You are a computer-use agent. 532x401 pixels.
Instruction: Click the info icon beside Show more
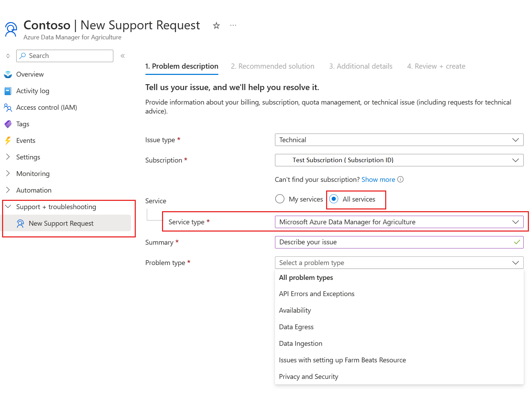[x=400, y=179]
